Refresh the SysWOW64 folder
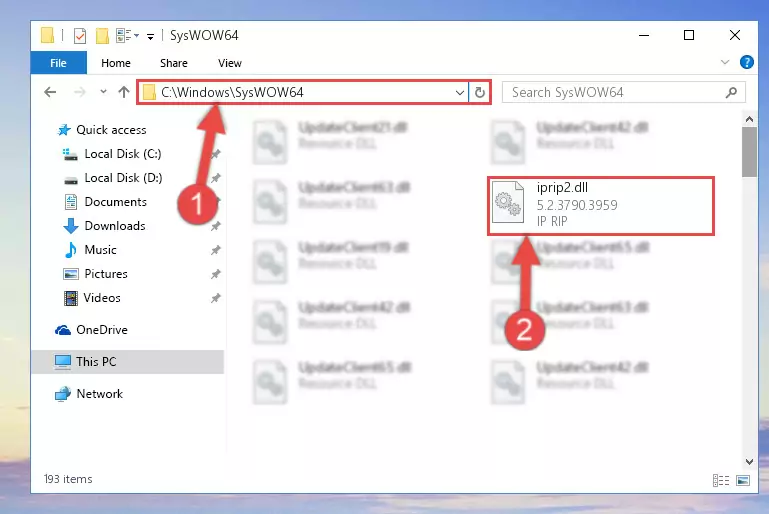769x514 pixels. coord(480,92)
